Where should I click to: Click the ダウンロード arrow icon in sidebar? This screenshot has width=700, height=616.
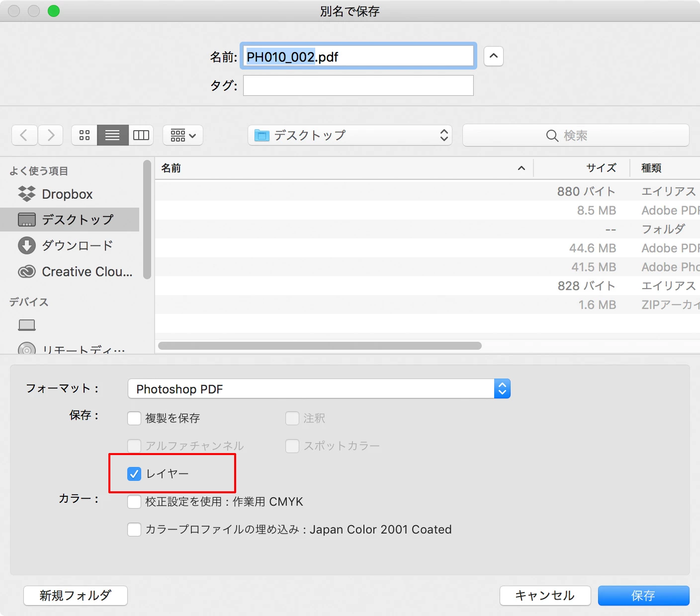pyautogui.click(x=26, y=245)
